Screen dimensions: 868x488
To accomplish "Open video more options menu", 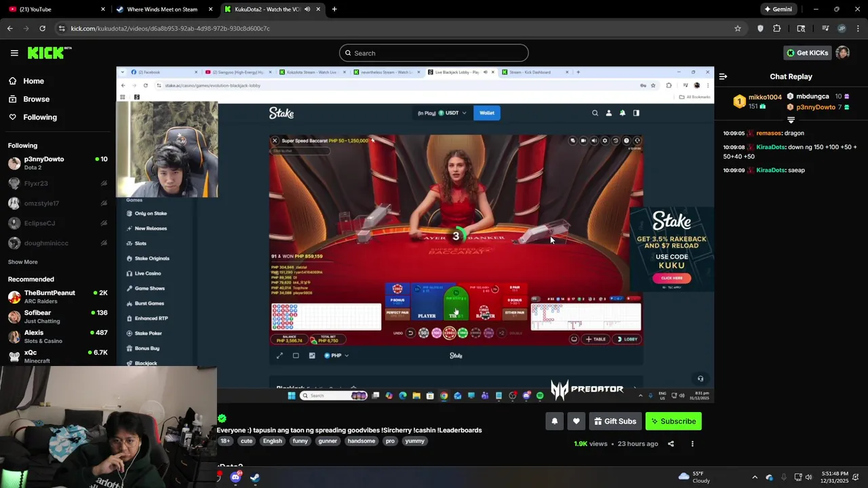I will click(x=692, y=444).
